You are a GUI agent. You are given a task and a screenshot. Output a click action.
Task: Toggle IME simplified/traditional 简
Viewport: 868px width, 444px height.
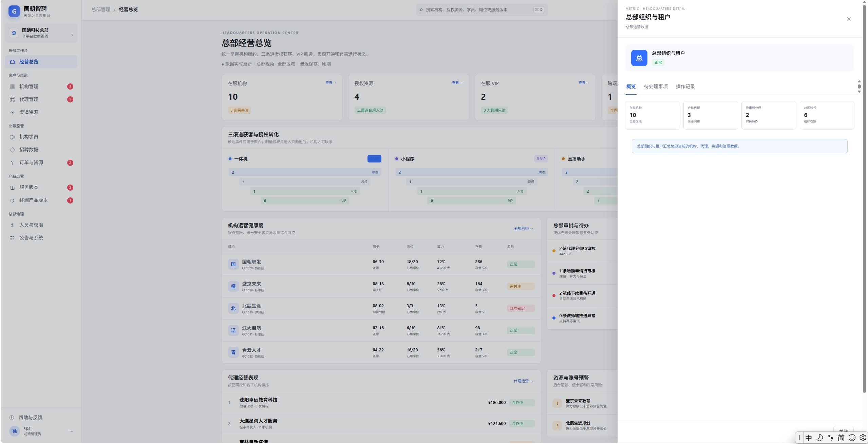tap(841, 438)
